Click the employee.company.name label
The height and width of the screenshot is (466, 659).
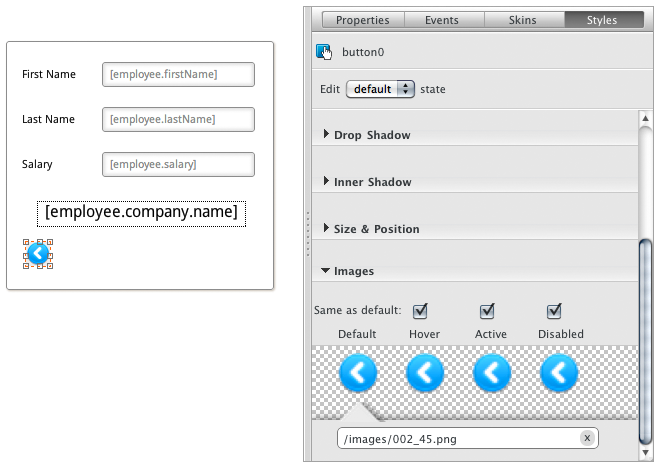(141, 212)
